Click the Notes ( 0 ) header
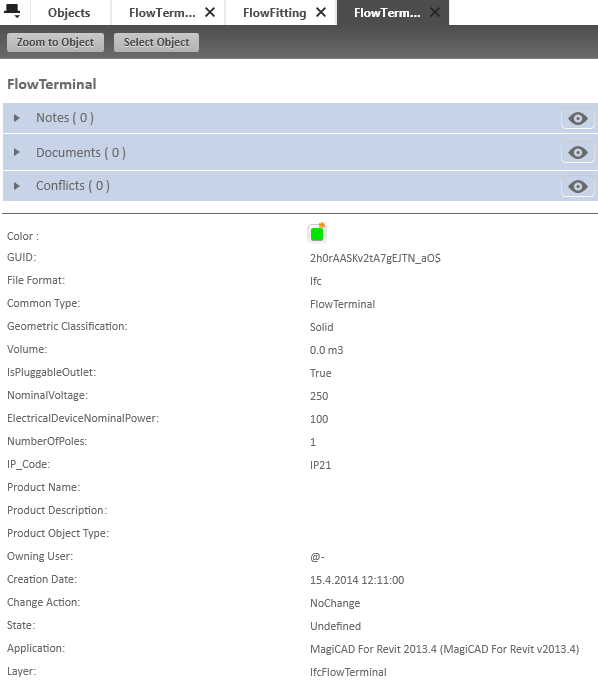 point(65,118)
